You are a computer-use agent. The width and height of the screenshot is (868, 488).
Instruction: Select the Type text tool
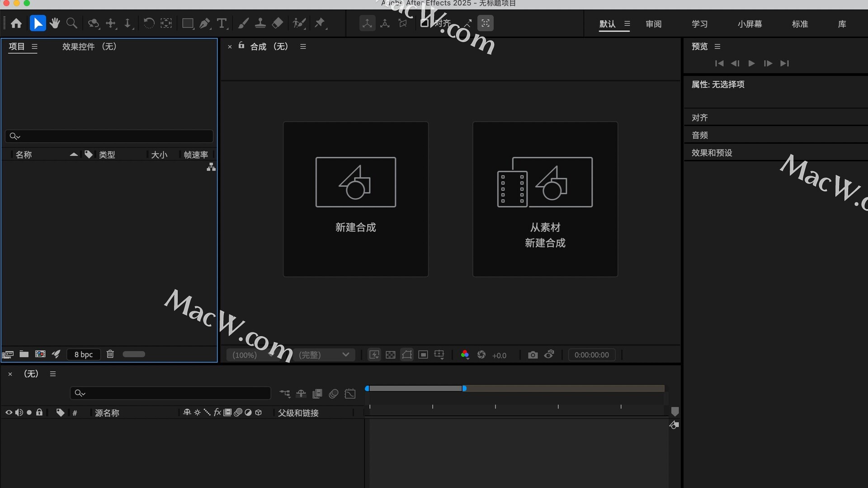coord(222,23)
